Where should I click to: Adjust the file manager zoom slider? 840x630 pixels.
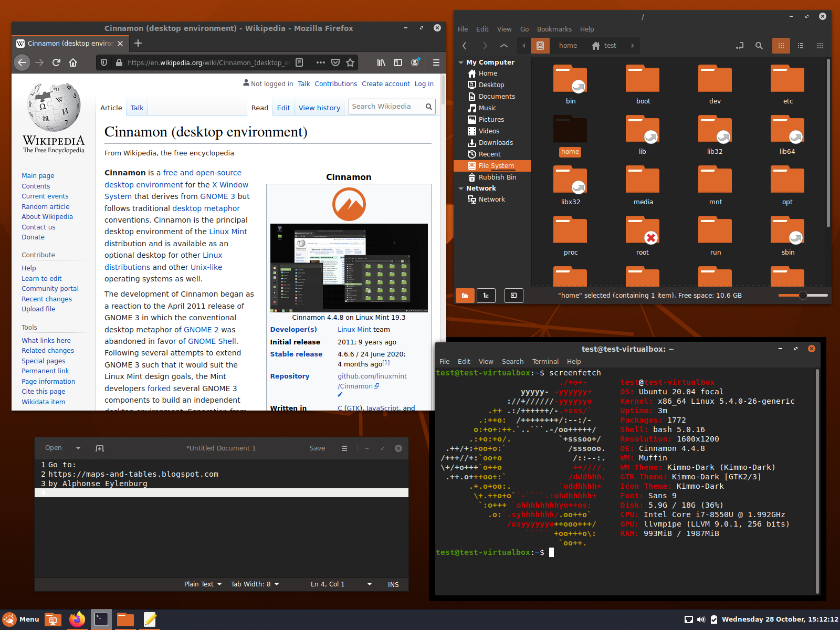(803, 295)
